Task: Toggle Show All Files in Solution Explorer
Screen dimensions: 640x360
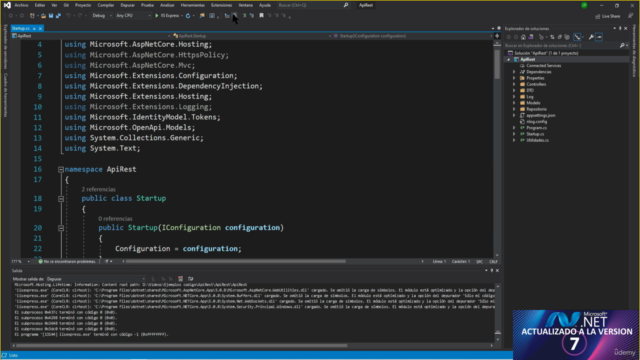Action: click(x=567, y=37)
